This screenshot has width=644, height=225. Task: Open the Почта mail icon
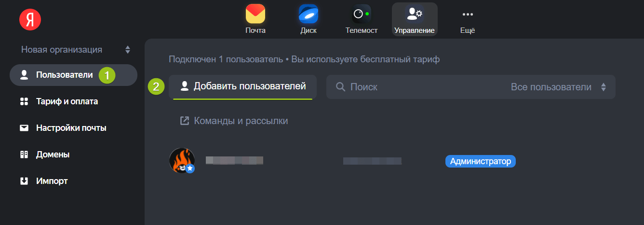coord(255,14)
